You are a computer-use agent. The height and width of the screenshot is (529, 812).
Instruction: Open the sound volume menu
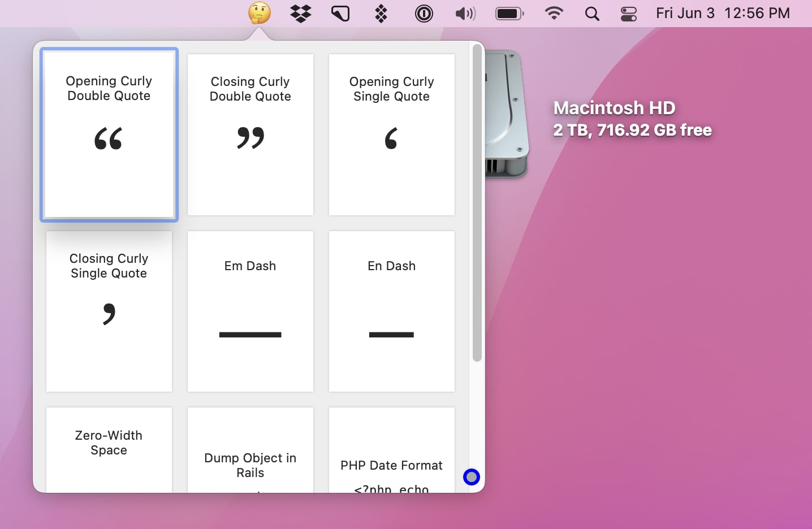click(x=465, y=13)
